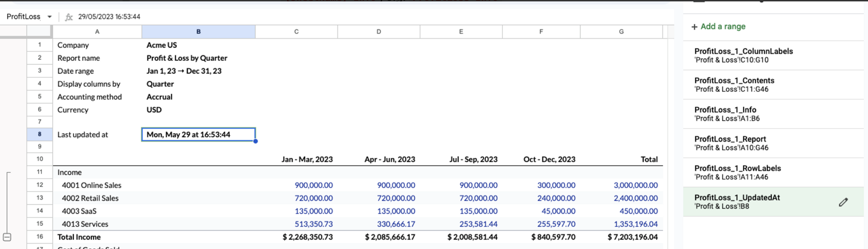Select column A header
This screenshot has height=249, width=868.
click(97, 32)
